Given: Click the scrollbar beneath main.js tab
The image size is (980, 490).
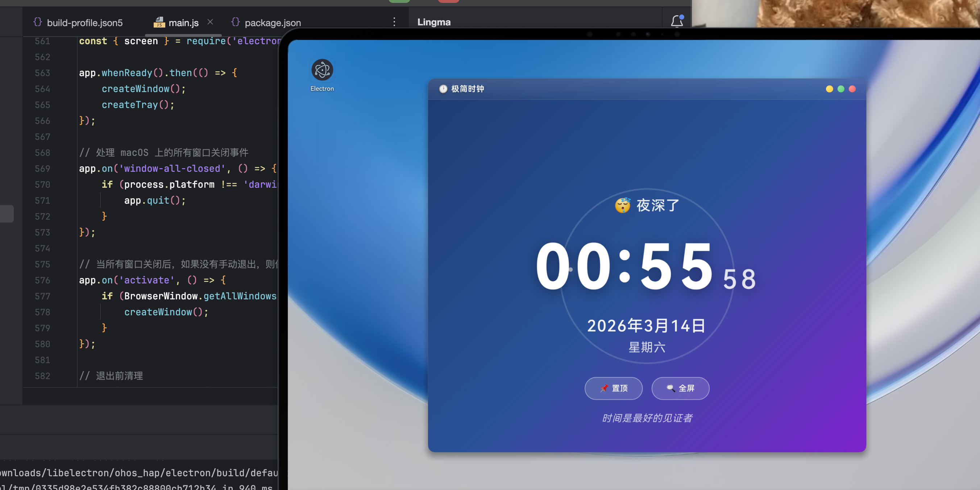Looking at the screenshot, I should tap(183, 36).
